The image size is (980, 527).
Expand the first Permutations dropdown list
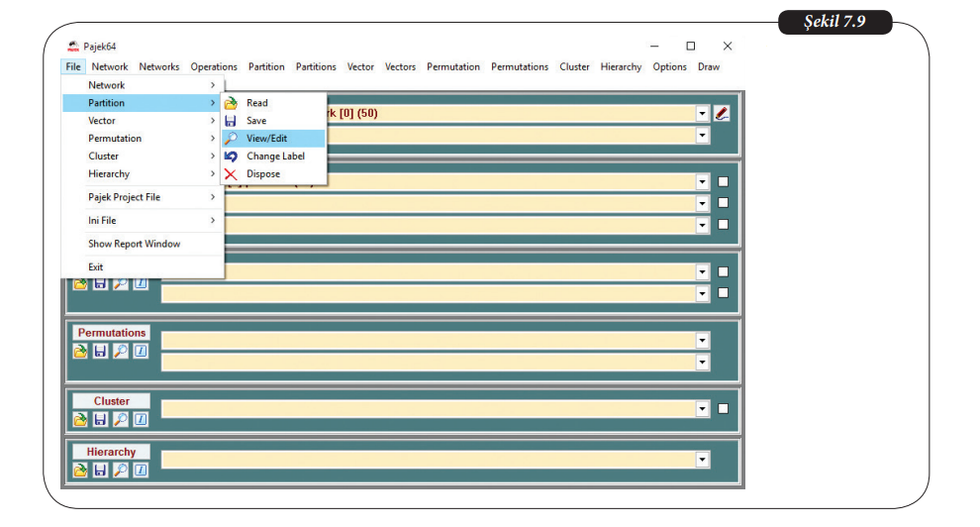[x=703, y=341]
